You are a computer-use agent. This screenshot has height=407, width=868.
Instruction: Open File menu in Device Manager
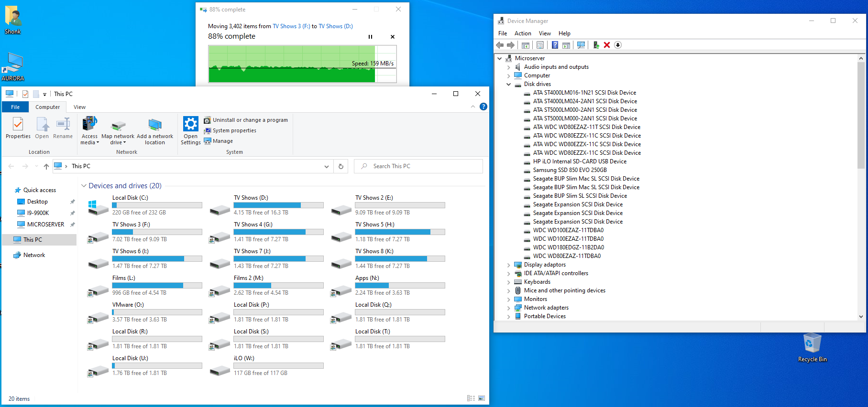[503, 33]
